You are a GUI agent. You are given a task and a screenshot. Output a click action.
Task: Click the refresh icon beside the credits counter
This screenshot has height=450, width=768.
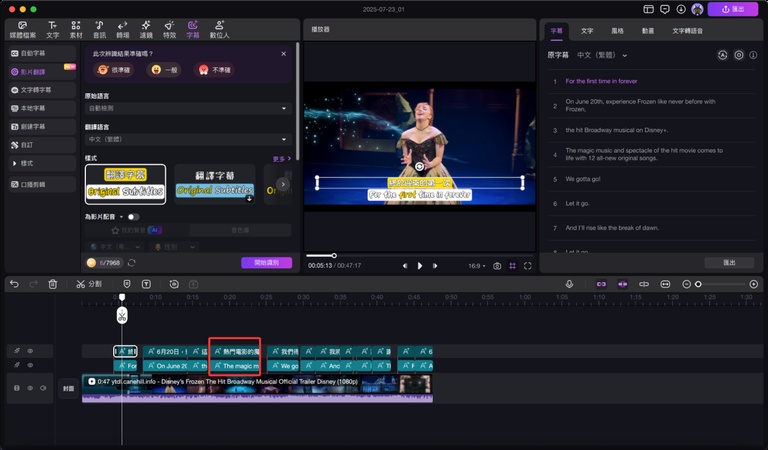coord(131,263)
